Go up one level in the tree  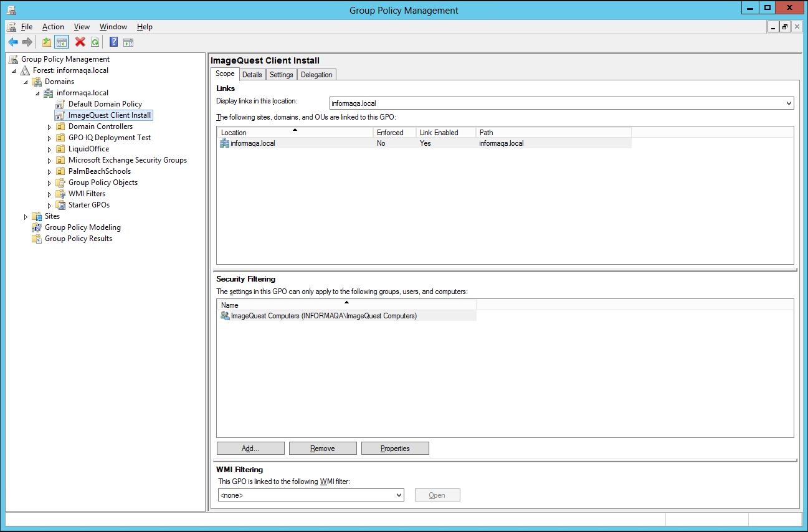pyautogui.click(x=47, y=42)
